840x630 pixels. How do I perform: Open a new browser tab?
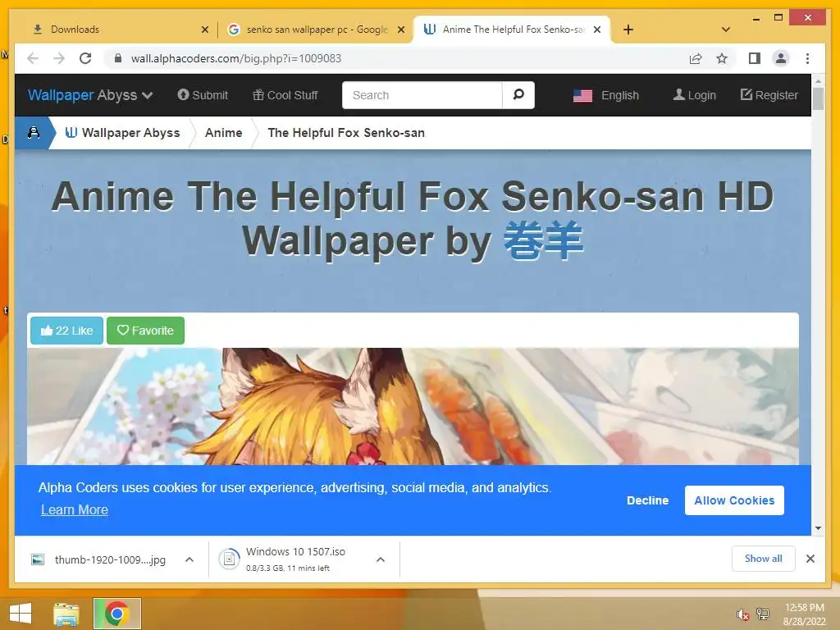pos(628,30)
